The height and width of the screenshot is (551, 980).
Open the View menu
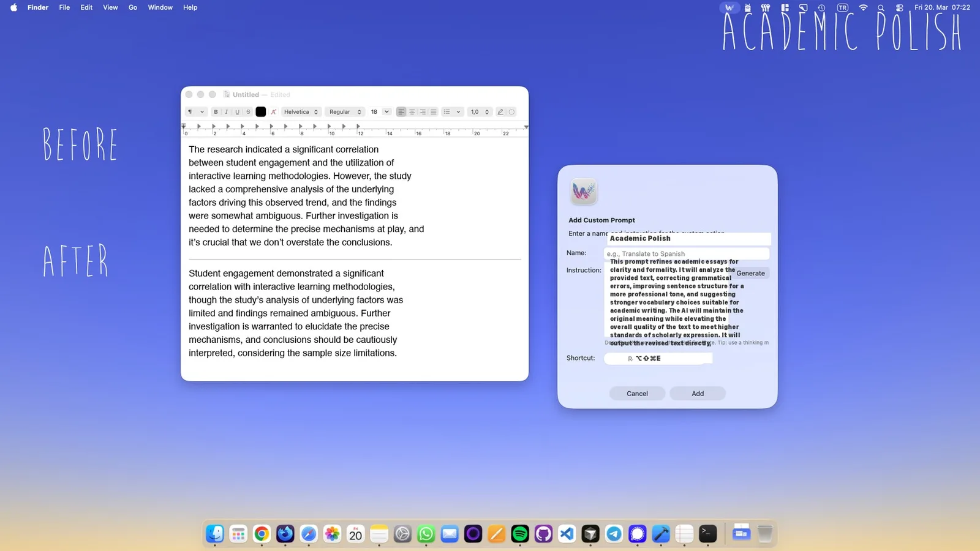pyautogui.click(x=110, y=7)
